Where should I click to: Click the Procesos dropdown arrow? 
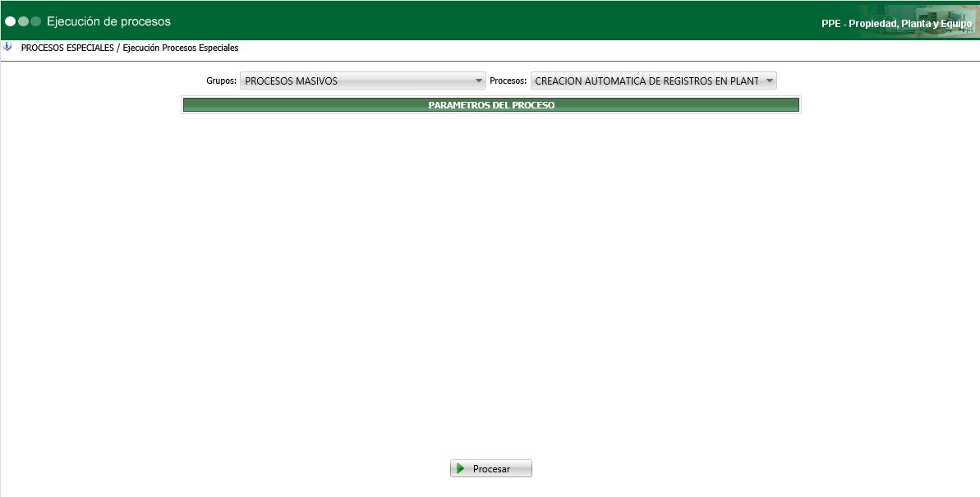point(769,80)
